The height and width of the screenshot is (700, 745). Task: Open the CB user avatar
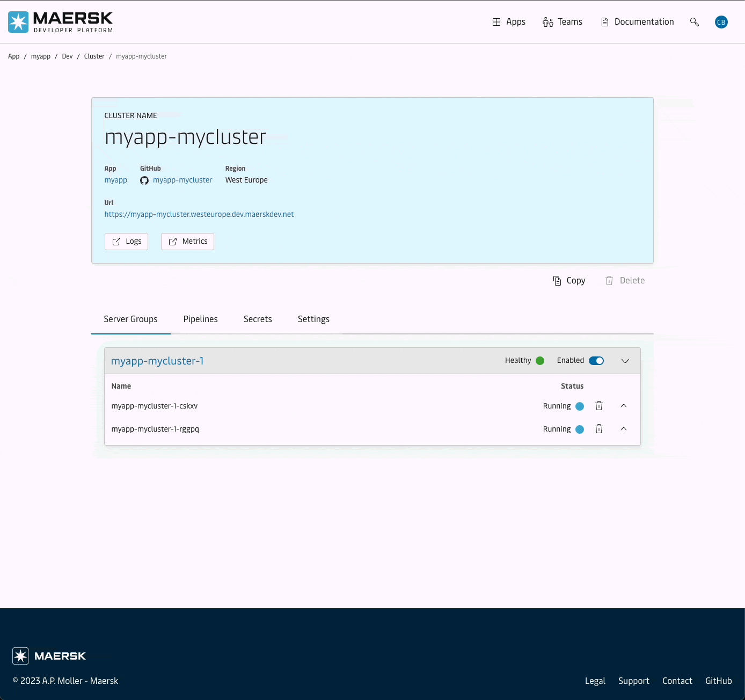coord(721,22)
